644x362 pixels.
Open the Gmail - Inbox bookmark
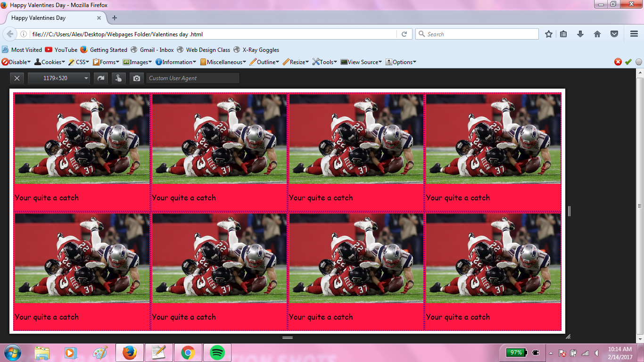point(152,49)
